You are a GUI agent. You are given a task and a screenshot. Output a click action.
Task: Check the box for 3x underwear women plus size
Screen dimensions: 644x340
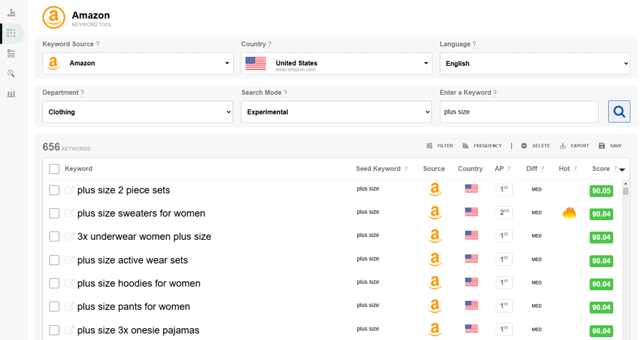(x=54, y=236)
